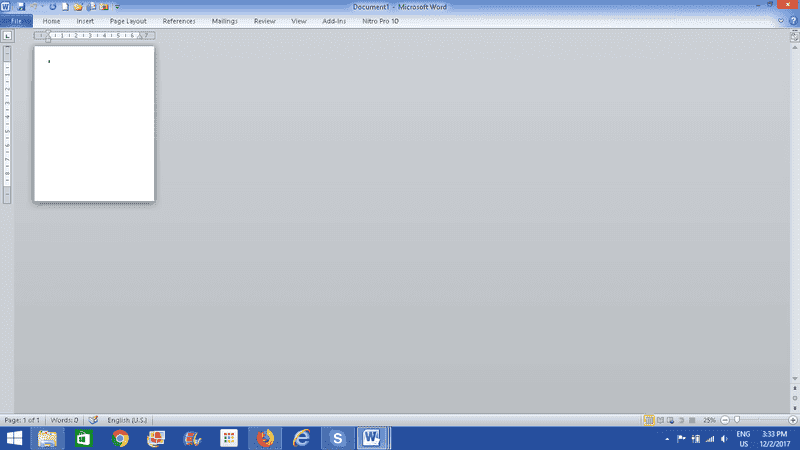Switch to Draft view
Image resolution: width=800 pixels, height=450 pixels.
pos(692,420)
